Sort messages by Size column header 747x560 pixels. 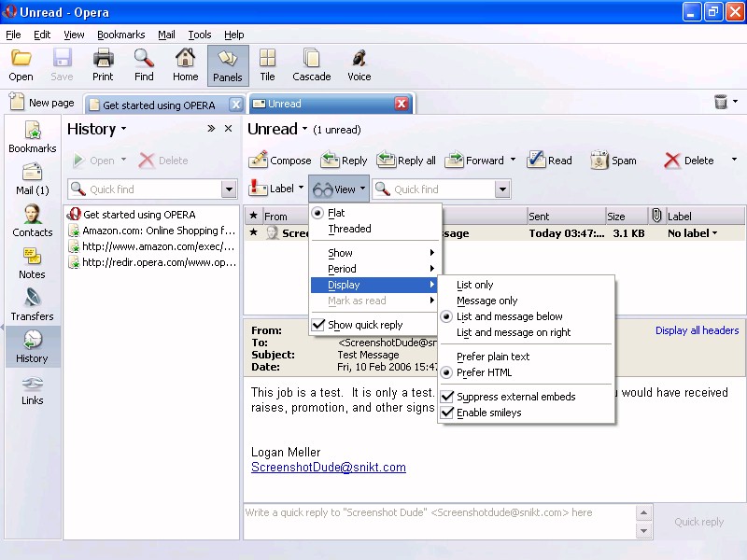(627, 217)
